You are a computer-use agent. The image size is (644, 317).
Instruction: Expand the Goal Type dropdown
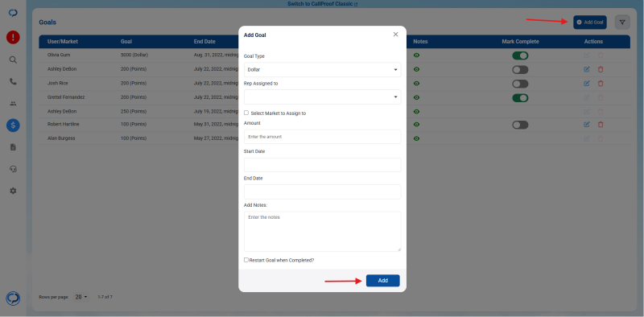[x=323, y=70]
